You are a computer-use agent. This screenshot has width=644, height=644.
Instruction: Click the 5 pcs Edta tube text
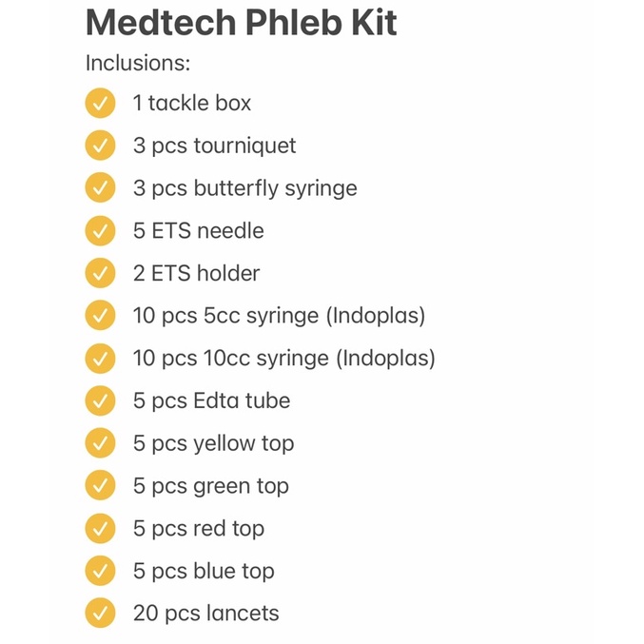pyautogui.click(x=212, y=400)
